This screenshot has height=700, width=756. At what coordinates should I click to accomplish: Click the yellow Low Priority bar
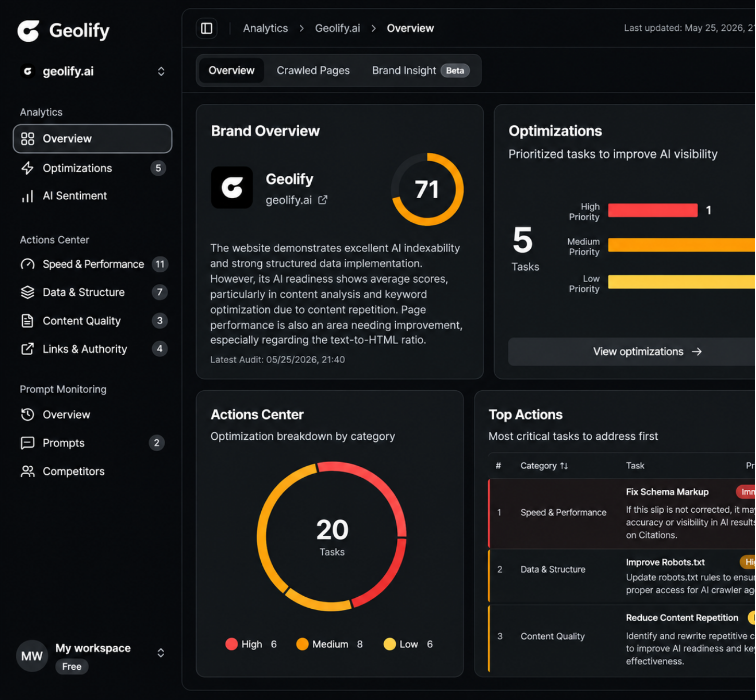(682, 282)
